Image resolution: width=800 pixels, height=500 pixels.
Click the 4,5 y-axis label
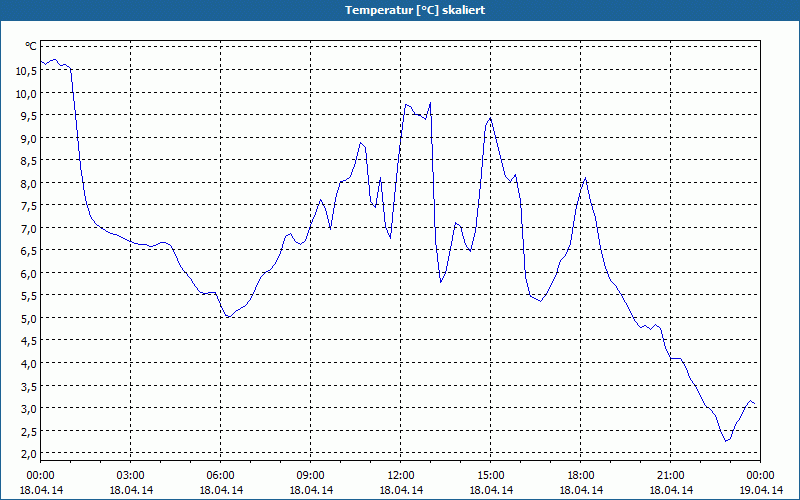pyautogui.click(x=29, y=341)
